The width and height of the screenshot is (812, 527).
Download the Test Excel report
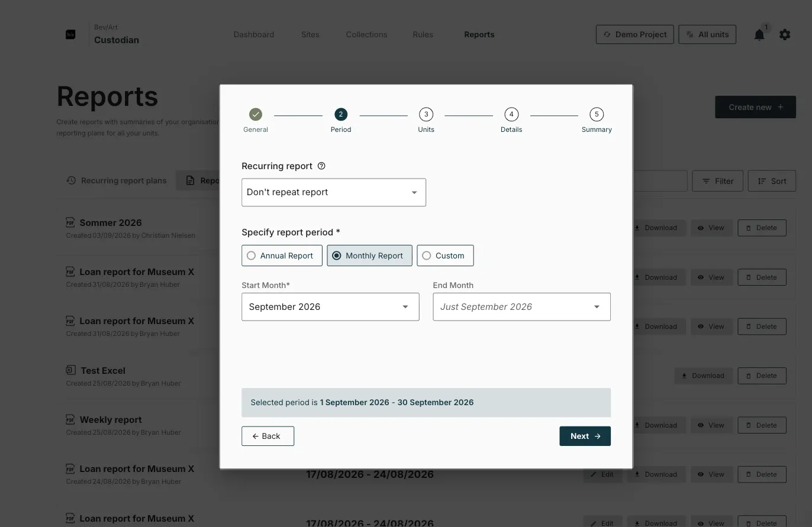coord(703,376)
